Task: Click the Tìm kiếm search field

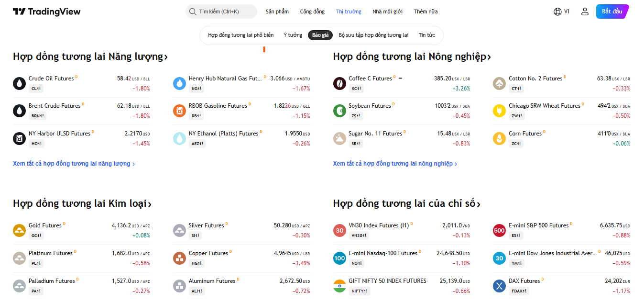Action: (x=221, y=11)
